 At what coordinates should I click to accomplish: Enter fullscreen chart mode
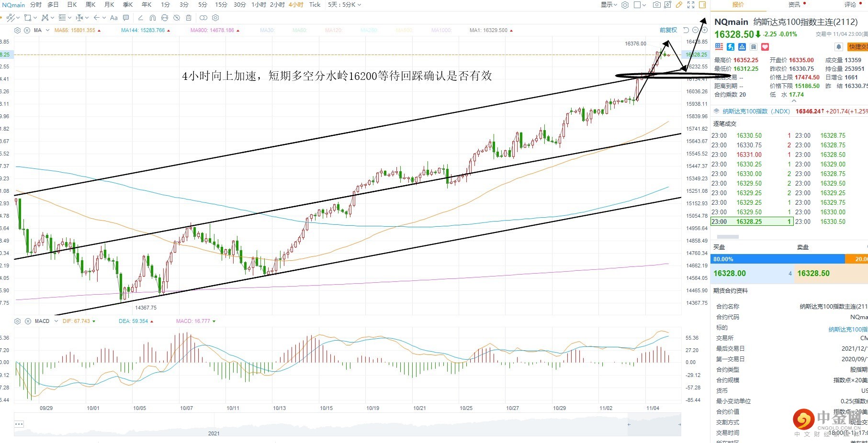pos(691,5)
